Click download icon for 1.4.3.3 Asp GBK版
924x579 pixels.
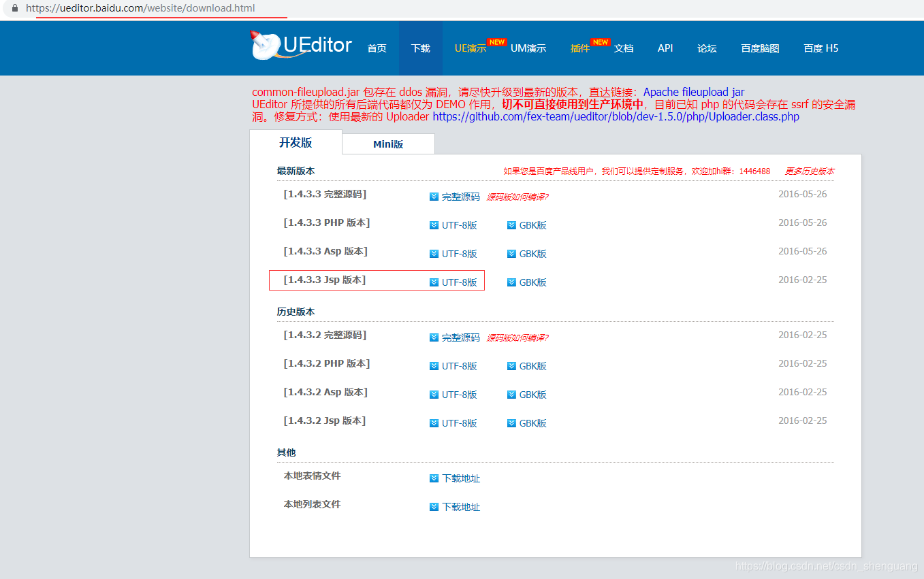511,254
